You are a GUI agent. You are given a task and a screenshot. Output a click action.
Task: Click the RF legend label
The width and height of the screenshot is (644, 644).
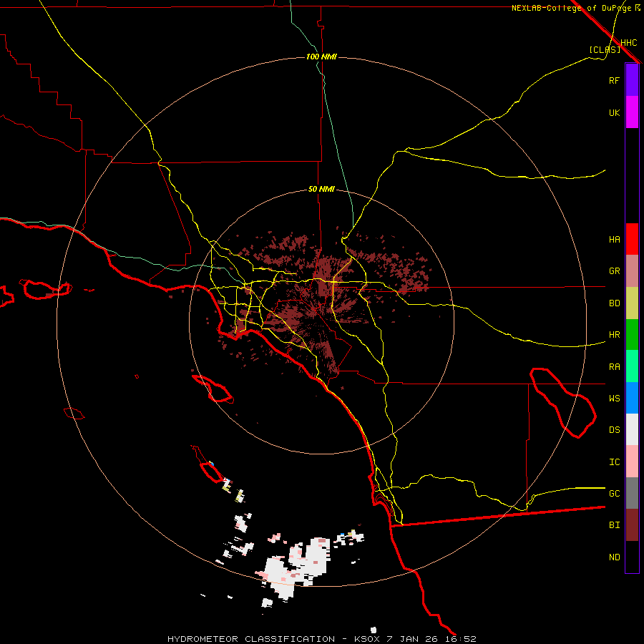(614, 80)
